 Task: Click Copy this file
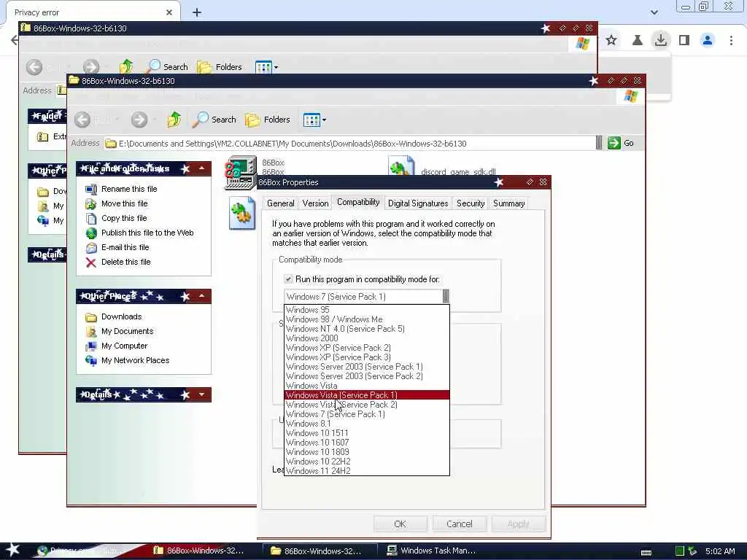pyautogui.click(x=116, y=218)
